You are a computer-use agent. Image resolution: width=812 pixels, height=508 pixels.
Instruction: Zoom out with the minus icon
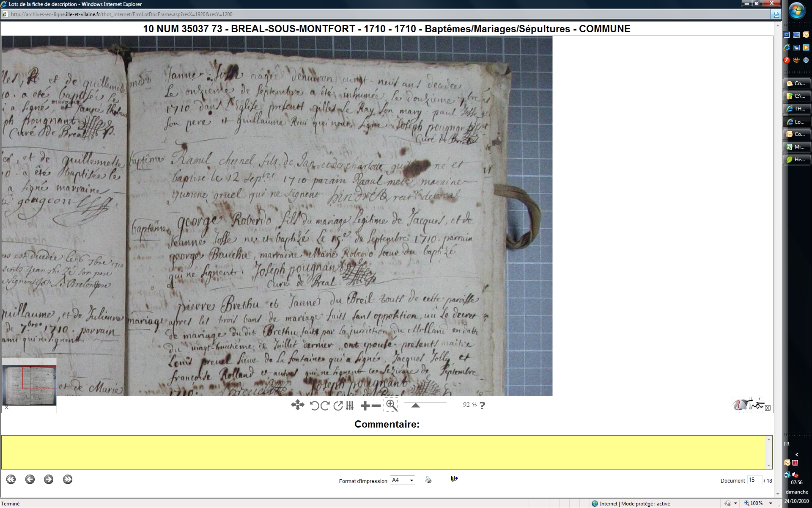click(376, 406)
